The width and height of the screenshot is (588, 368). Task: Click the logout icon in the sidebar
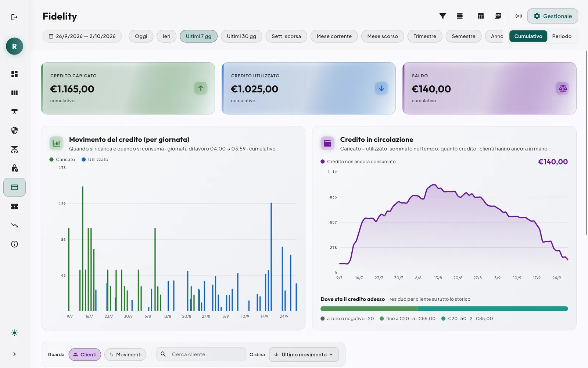14,17
